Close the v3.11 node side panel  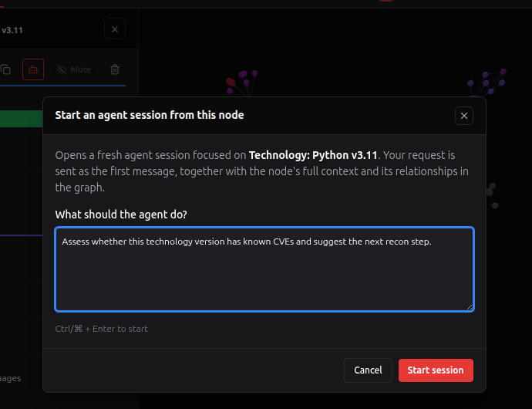115,29
